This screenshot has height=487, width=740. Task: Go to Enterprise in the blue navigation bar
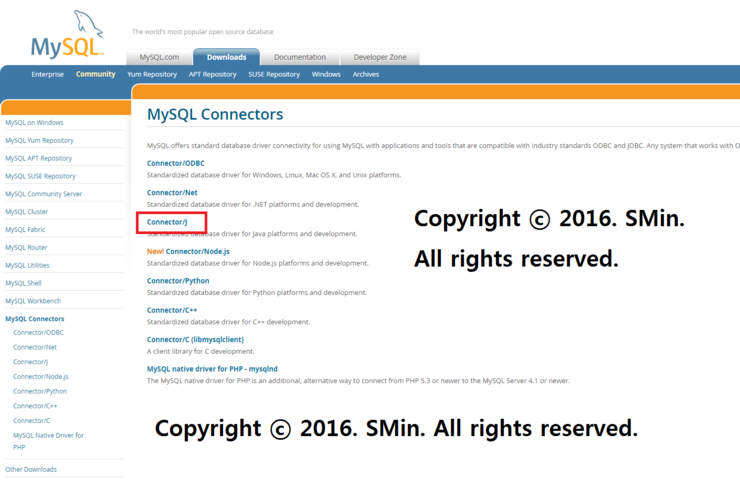(48, 75)
